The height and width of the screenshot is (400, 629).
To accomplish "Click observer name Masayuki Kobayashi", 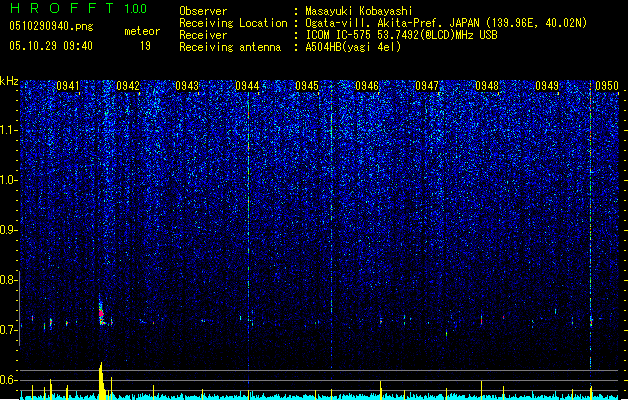I will [x=359, y=11].
